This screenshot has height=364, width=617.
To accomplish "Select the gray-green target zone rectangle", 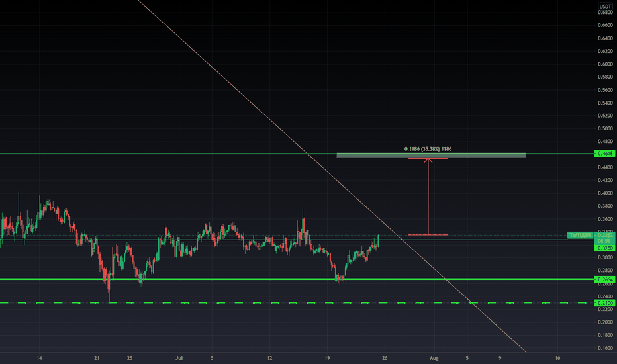I will click(x=431, y=155).
